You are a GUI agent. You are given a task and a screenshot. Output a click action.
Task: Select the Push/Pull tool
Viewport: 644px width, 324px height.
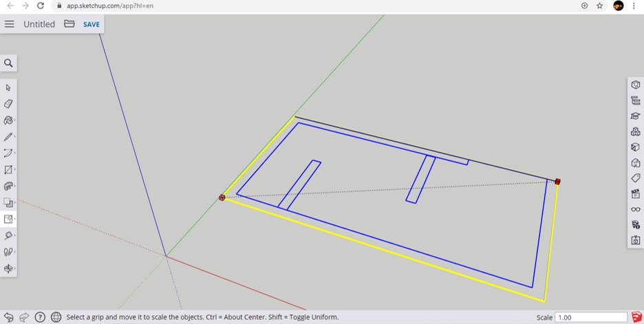[x=8, y=186]
